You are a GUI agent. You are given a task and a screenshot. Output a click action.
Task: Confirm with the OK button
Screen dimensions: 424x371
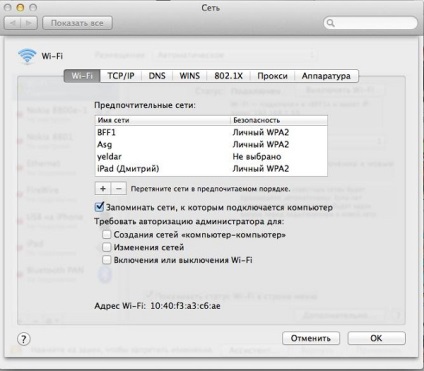(376, 338)
